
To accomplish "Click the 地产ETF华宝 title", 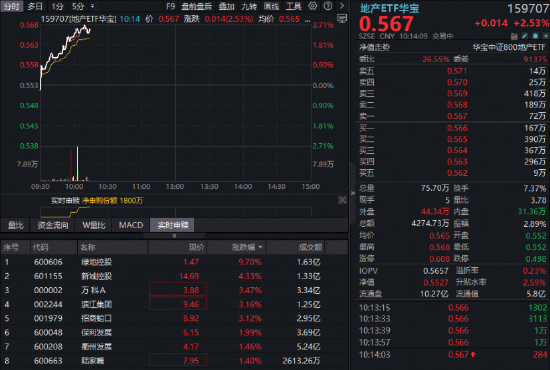I will pyautogui.click(x=389, y=8).
